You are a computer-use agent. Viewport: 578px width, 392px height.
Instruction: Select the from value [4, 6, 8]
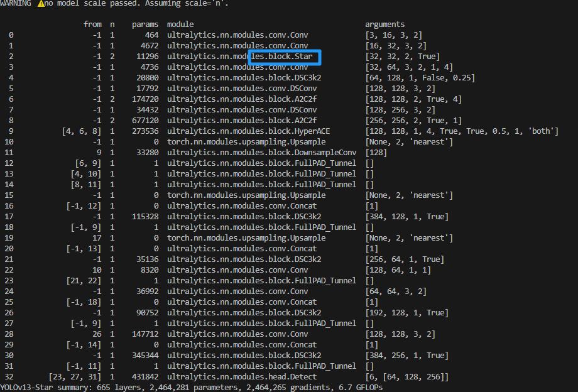pyautogui.click(x=82, y=131)
